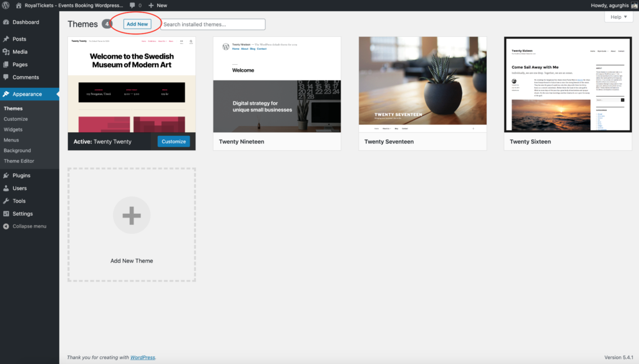The image size is (639, 364).
Task: Click the Pages icon in sidebar
Action: point(6,64)
